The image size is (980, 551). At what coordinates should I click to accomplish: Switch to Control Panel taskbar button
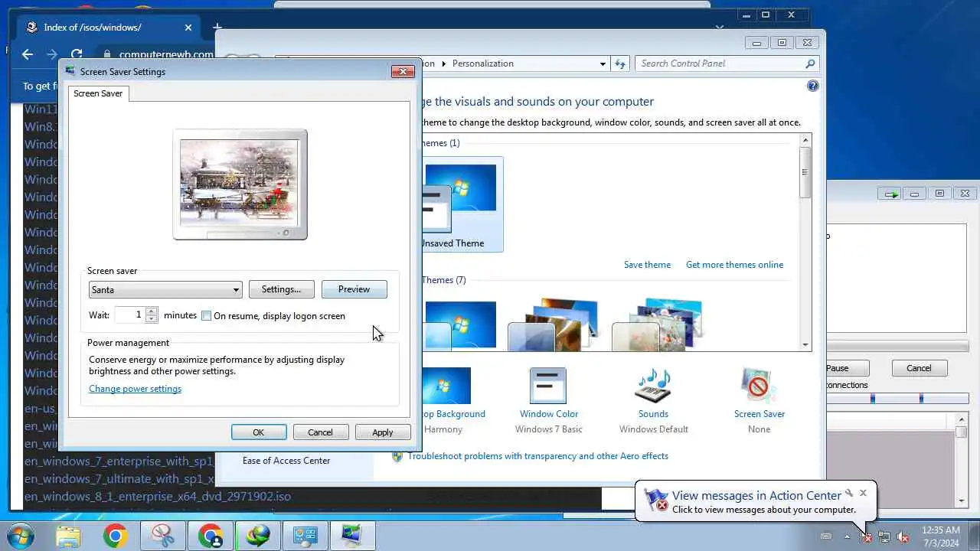pos(305,536)
